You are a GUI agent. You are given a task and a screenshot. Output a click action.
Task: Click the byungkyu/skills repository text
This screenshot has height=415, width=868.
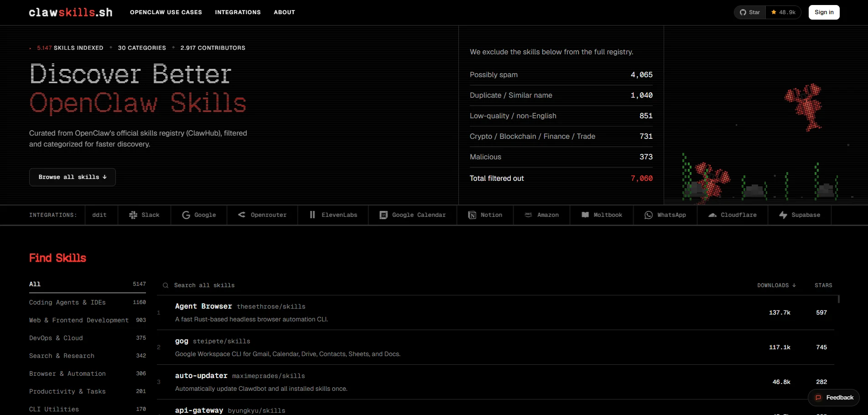point(257,411)
